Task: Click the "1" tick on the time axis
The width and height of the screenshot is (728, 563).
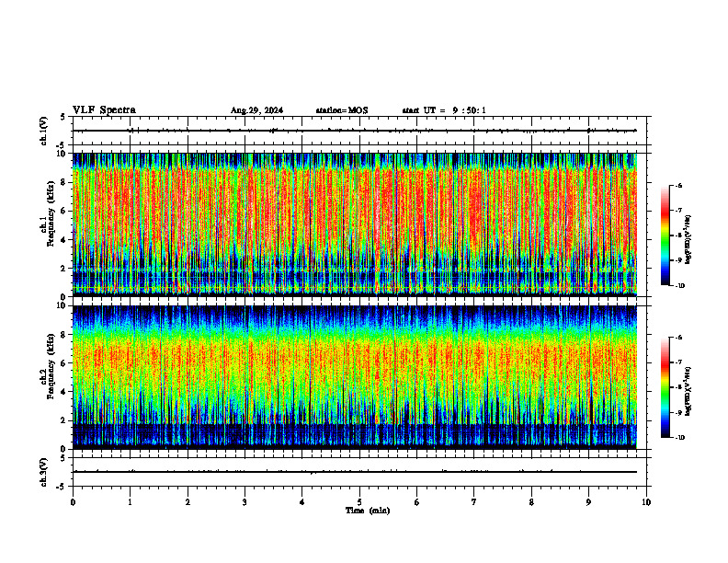Action: [130, 502]
